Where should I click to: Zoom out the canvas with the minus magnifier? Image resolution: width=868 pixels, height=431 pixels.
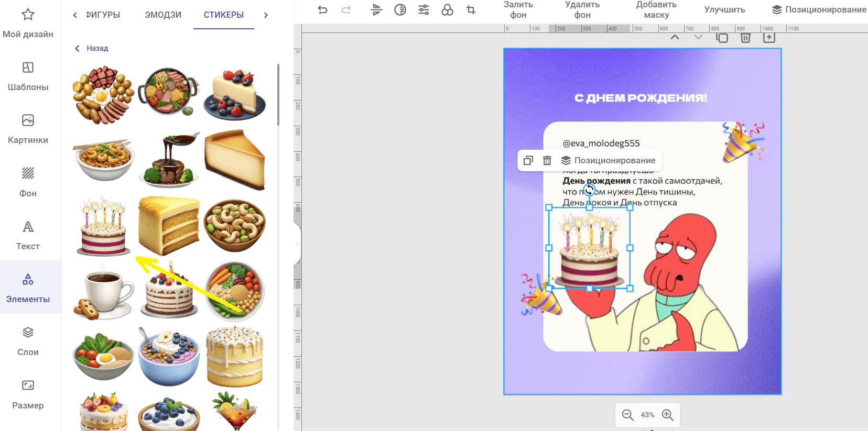pos(627,415)
